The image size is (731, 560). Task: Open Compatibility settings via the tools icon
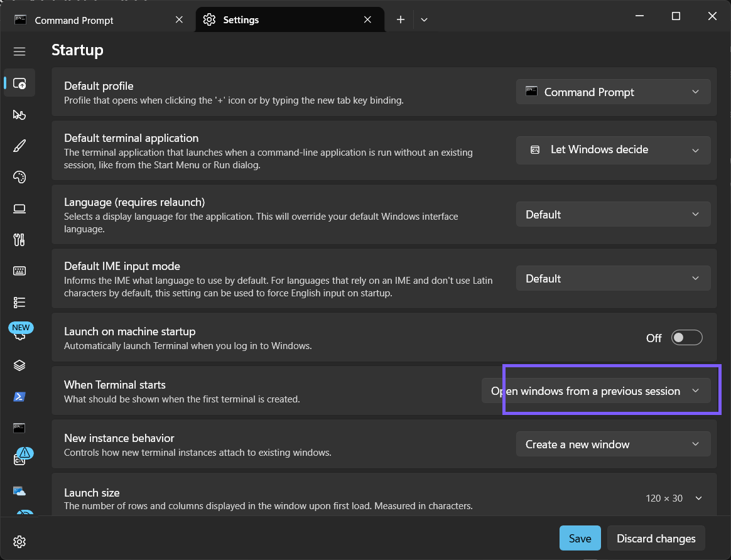click(19, 240)
